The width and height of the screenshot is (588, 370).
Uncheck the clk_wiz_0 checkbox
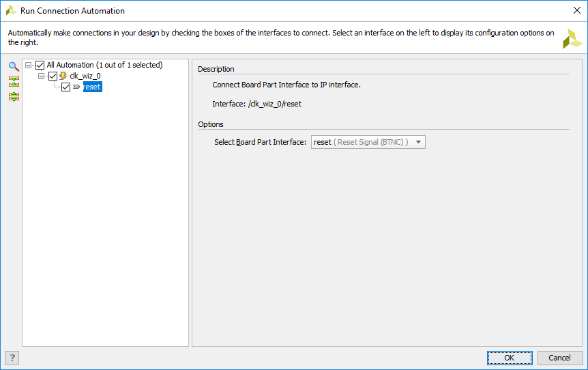pyautogui.click(x=53, y=76)
